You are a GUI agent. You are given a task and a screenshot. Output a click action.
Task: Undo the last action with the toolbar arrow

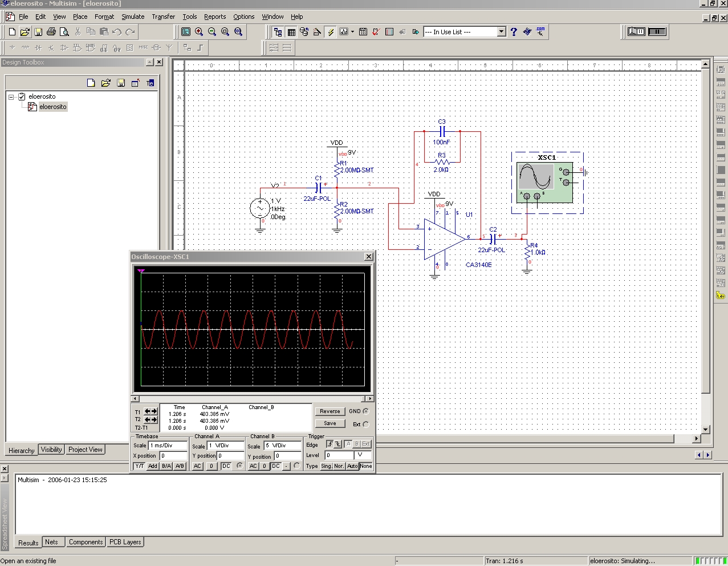(117, 32)
